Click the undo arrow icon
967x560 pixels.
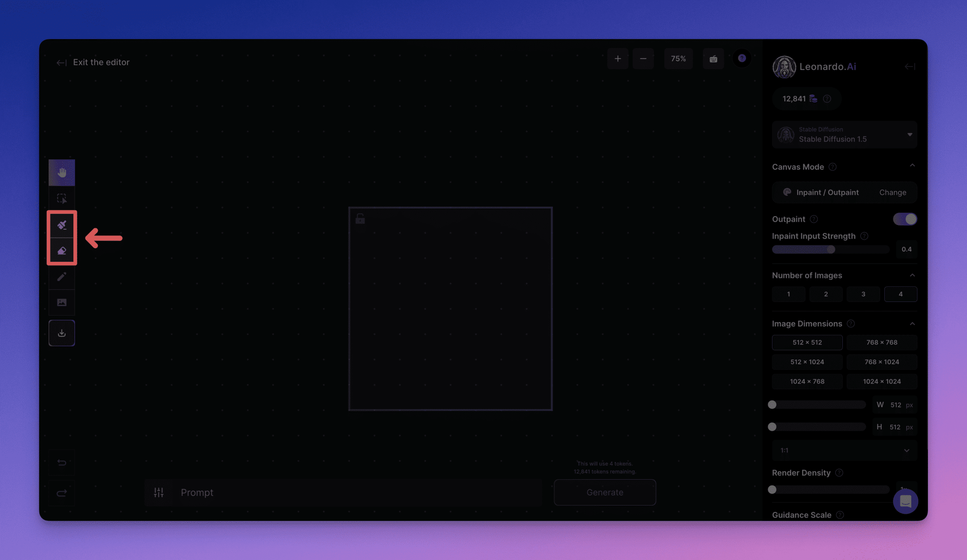62,462
